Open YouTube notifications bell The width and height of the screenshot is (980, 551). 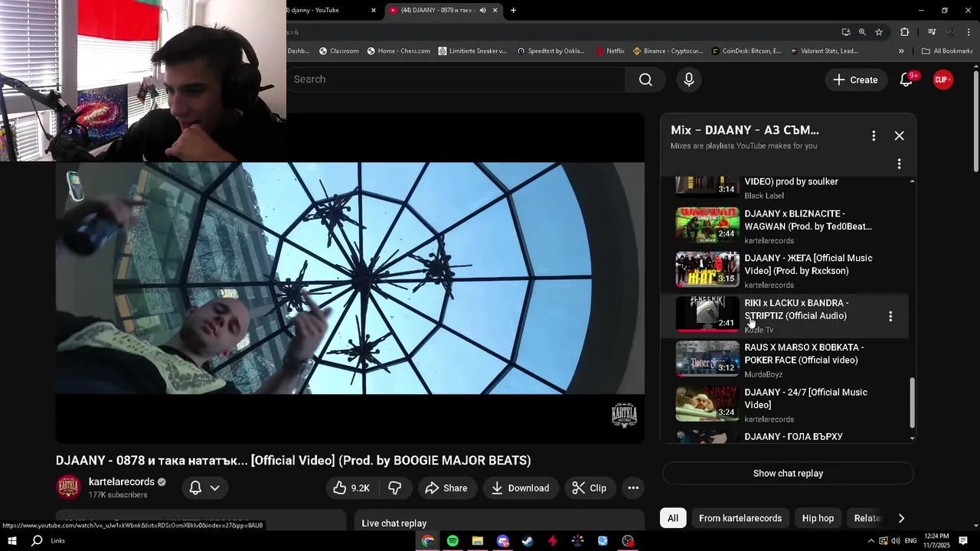[x=906, y=80]
